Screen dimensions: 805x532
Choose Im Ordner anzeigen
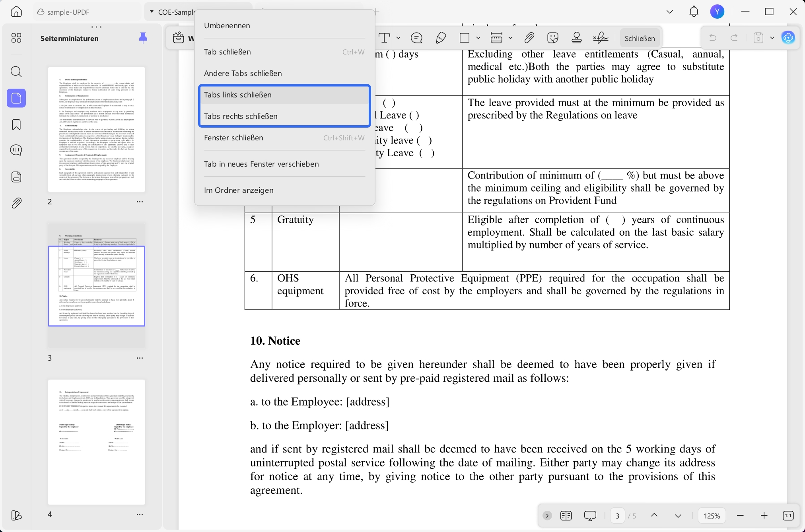285,190
